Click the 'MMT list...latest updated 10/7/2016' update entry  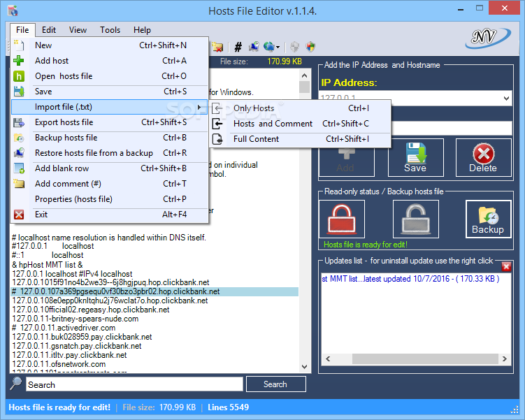pos(410,279)
